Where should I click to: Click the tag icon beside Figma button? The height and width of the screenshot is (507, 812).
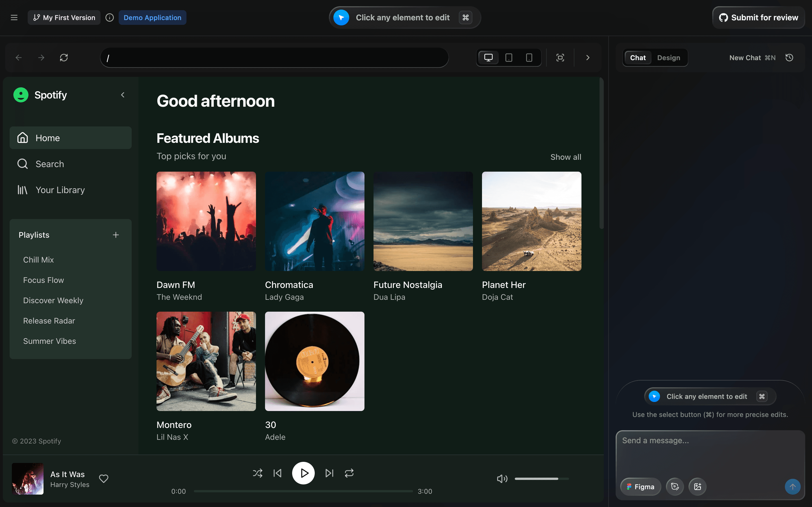(675, 487)
